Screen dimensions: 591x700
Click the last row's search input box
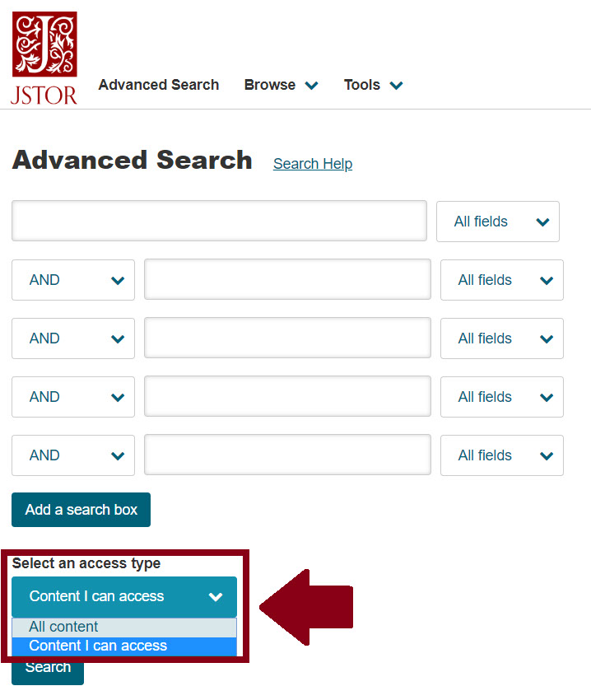tap(287, 455)
